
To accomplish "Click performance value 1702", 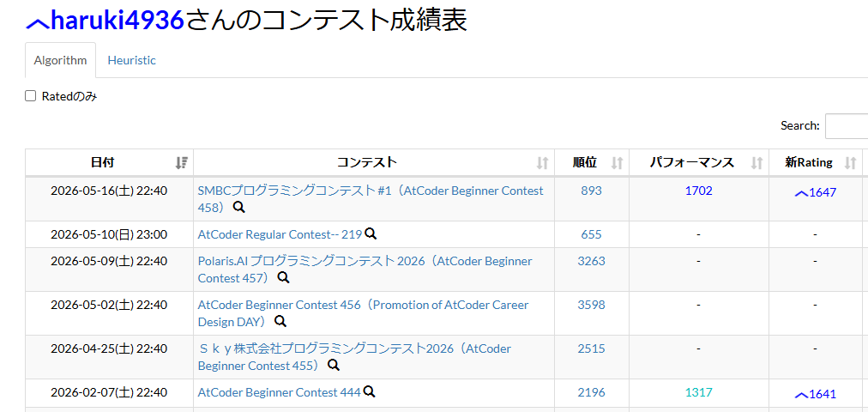I will (699, 191).
